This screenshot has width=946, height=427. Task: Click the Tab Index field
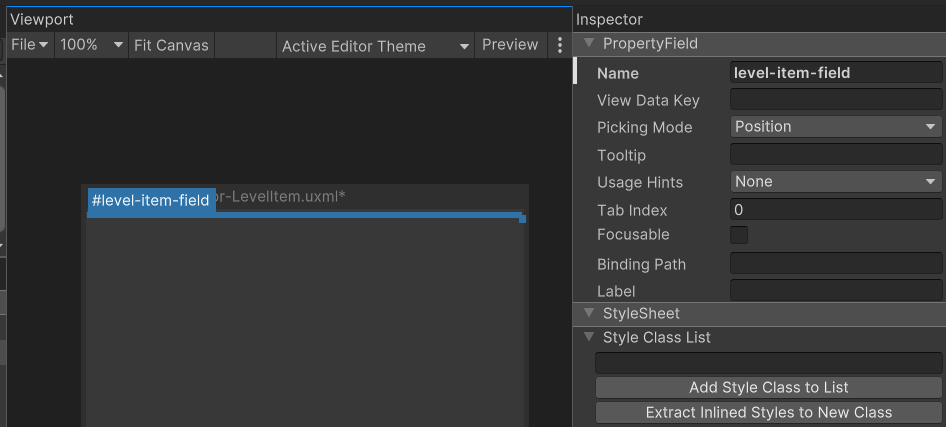tap(836, 210)
